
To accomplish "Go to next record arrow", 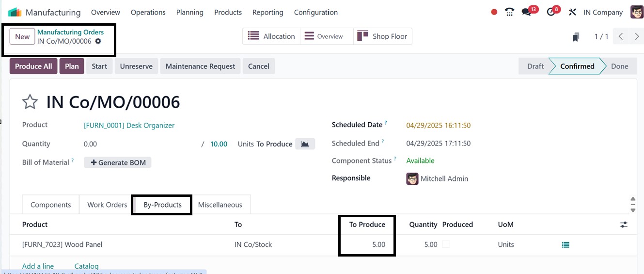I will click(x=637, y=36).
